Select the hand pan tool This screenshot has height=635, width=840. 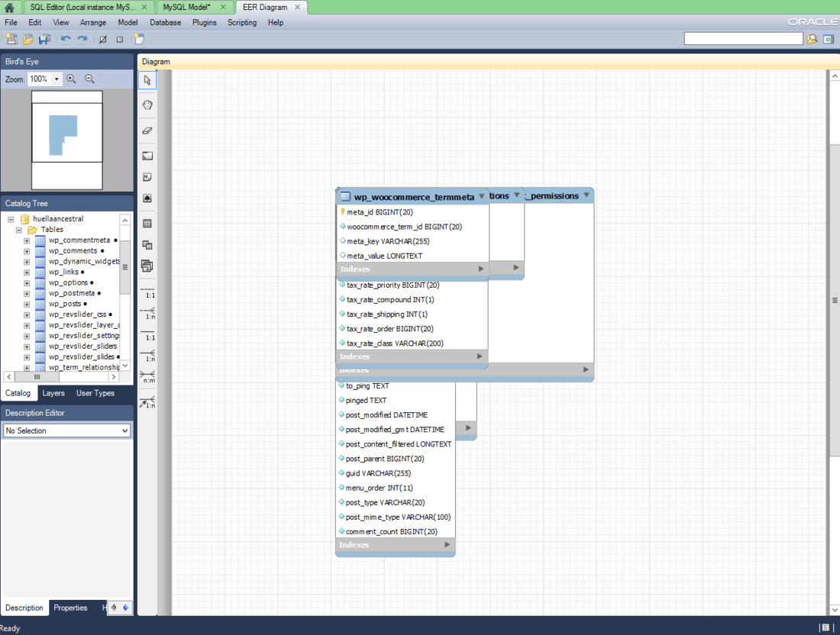pos(147,105)
